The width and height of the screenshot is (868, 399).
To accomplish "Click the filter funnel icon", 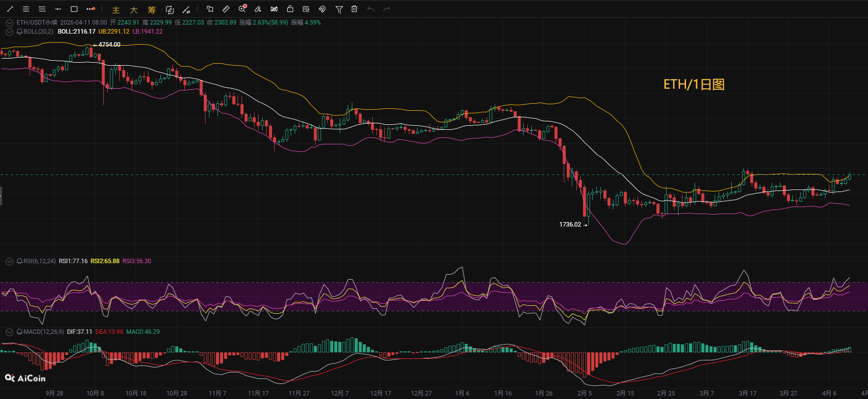I will pyautogui.click(x=339, y=9).
